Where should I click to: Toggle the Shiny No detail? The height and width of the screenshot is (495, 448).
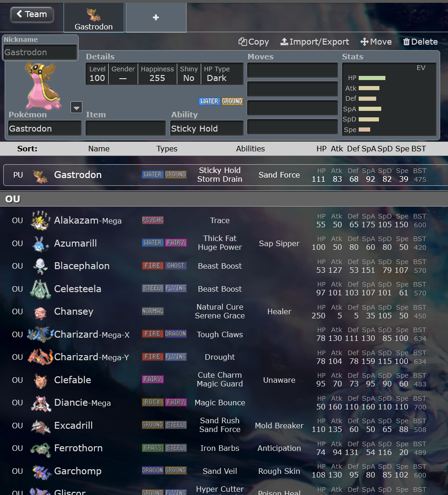[189, 74]
